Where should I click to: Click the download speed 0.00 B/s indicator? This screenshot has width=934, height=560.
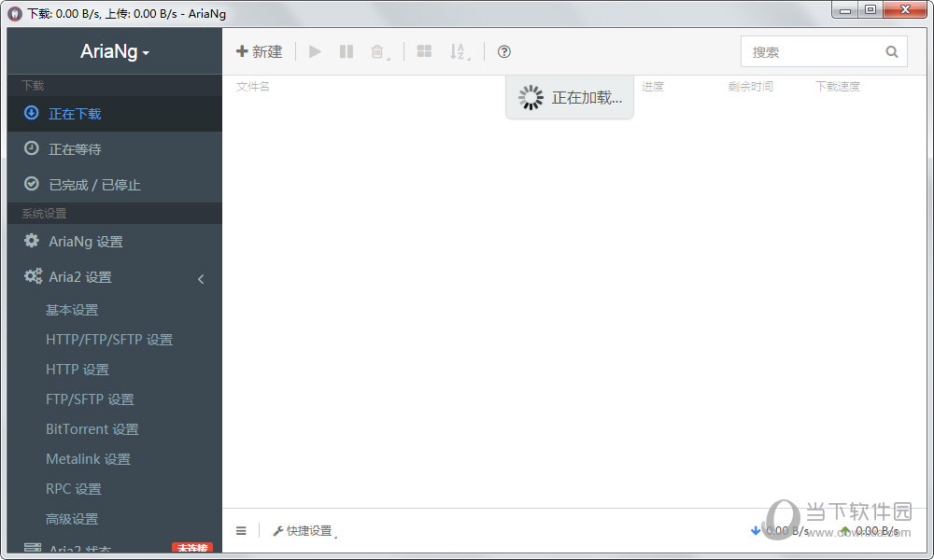click(780, 530)
